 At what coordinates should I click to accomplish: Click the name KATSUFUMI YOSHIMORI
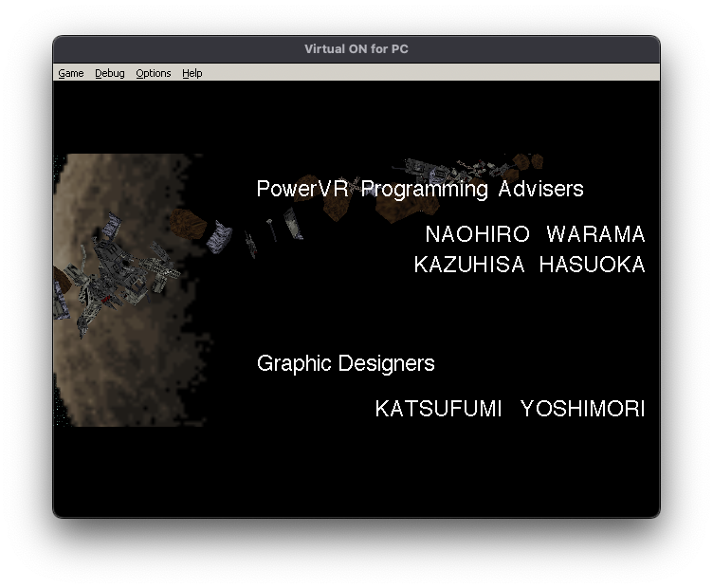510,409
